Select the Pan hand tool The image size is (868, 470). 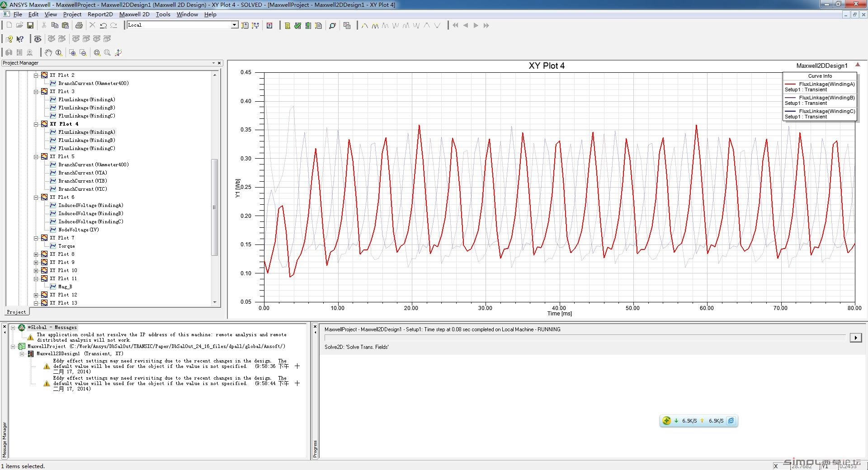click(48, 52)
